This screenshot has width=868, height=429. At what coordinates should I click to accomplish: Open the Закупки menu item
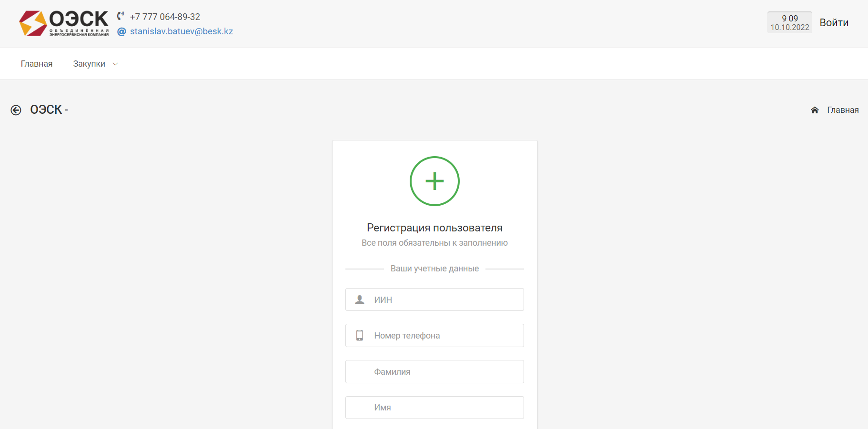click(89, 64)
